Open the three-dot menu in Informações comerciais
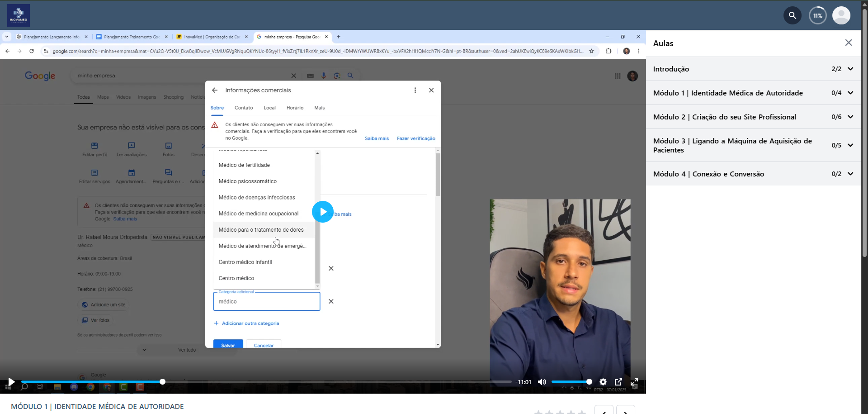This screenshot has width=868, height=414. point(415,90)
